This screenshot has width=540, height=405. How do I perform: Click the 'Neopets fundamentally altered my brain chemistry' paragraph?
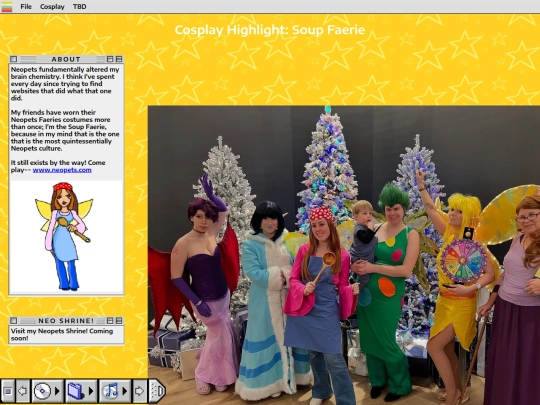click(65, 84)
